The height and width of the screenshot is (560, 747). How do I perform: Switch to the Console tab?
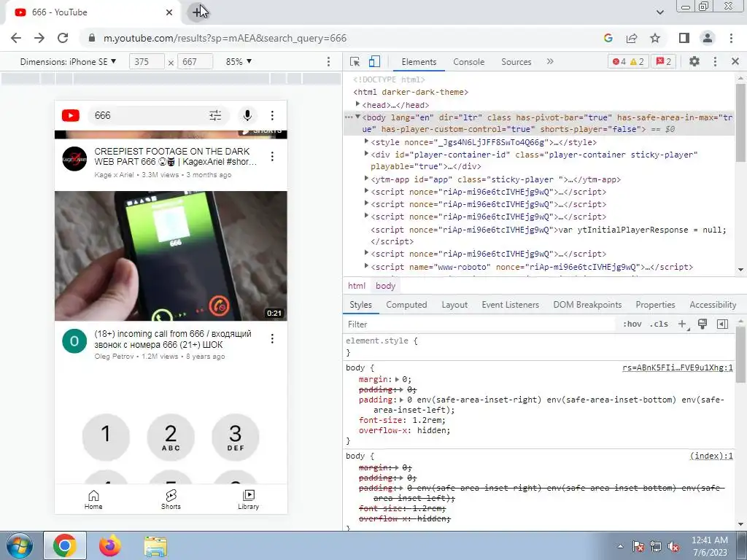click(469, 62)
